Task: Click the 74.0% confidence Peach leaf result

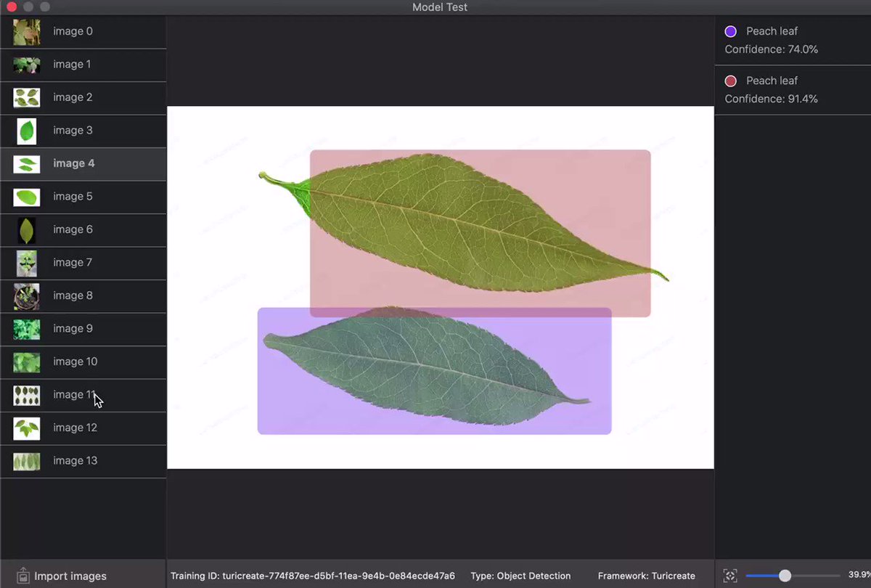Action: tap(793, 41)
